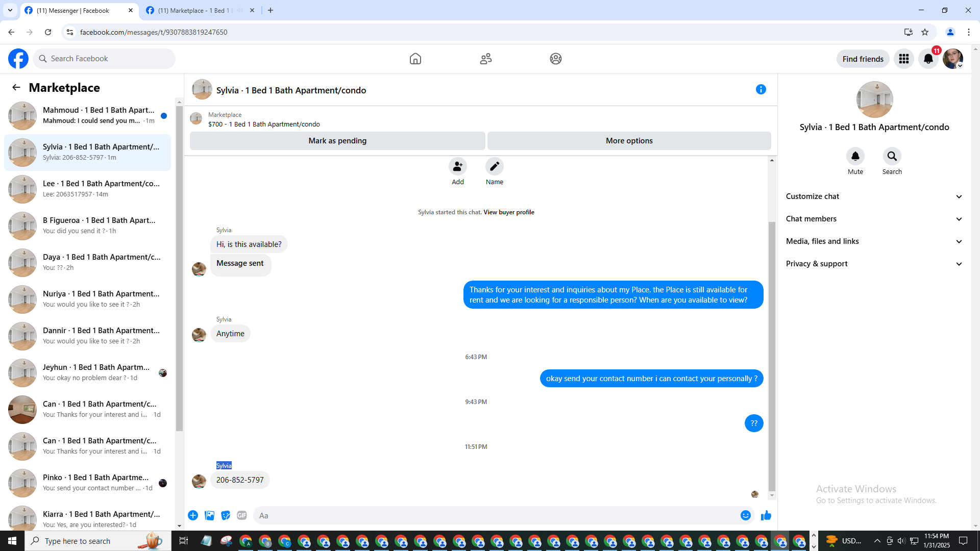This screenshot has width=980, height=551.
Task: Switch to the Marketplace - 1 Bed tab
Action: pyautogui.click(x=194, y=10)
